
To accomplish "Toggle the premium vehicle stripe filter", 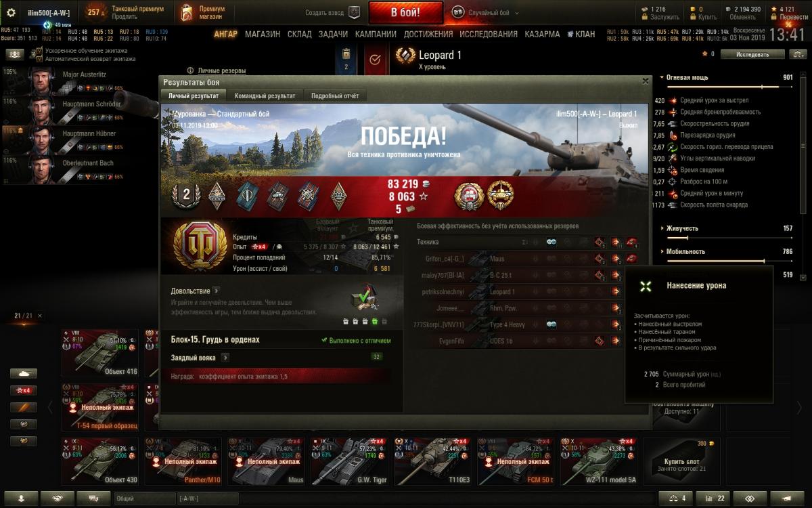I will [x=24, y=407].
